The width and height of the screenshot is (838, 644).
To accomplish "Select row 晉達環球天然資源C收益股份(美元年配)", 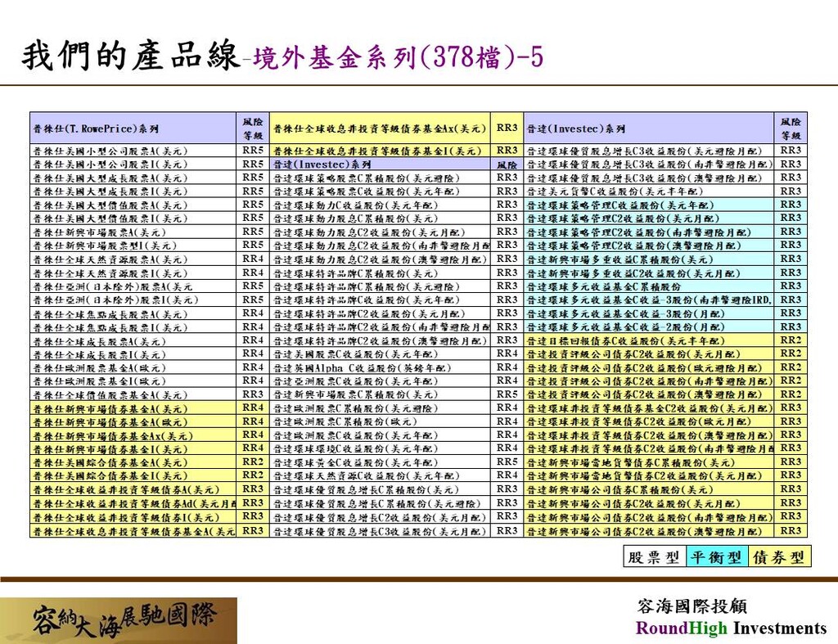I will click(361, 476).
